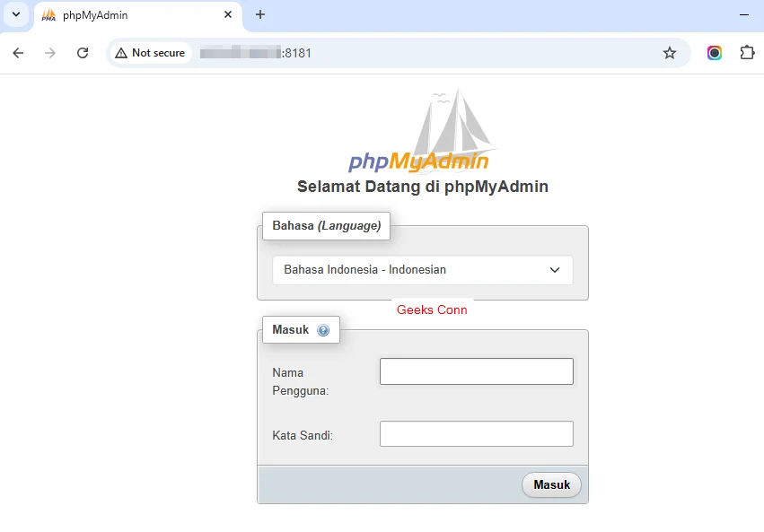Click the back navigation arrow
764x532 pixels.
click(18, 53)
